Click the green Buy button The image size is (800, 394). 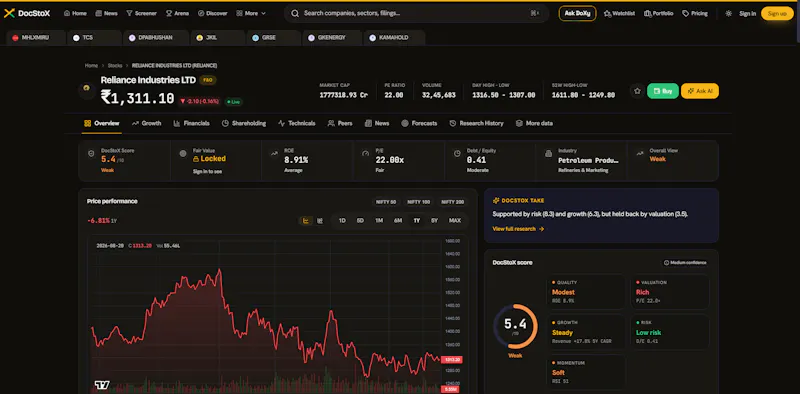click(x=663, y=91)
